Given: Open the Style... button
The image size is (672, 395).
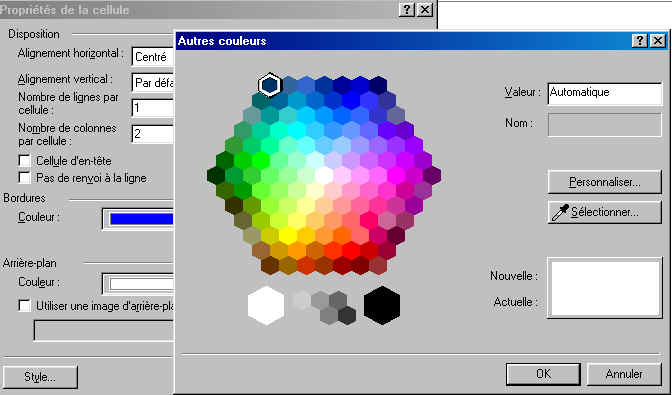Looking at the screenshot, I should click(x=40, y=377).
